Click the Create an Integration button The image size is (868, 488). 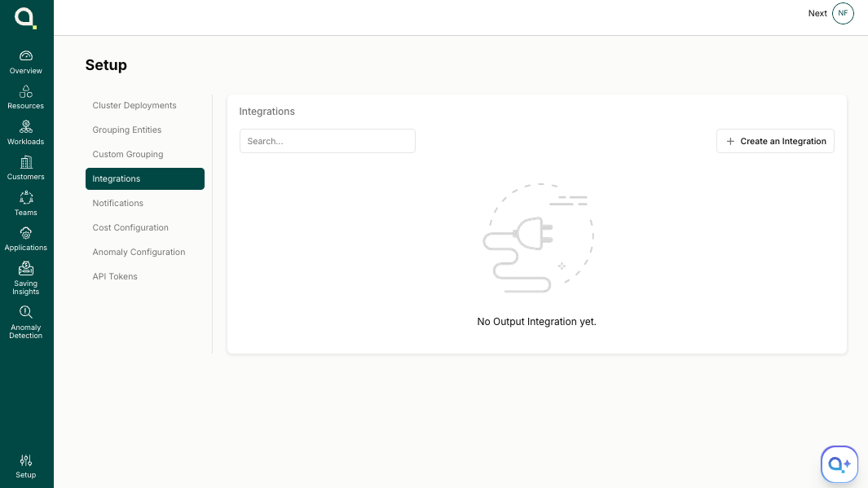coord(775,141)
